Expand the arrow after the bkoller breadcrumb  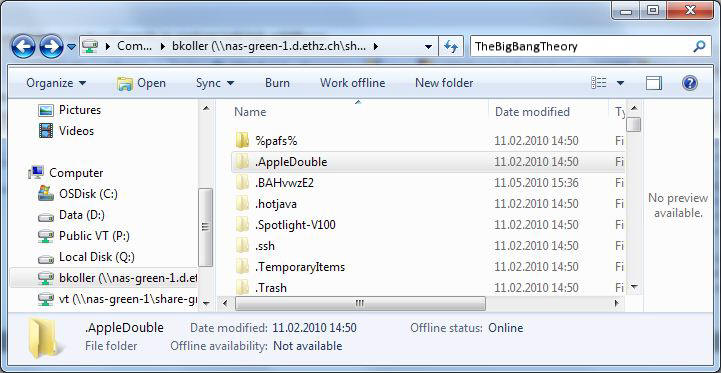pos(376,46)
